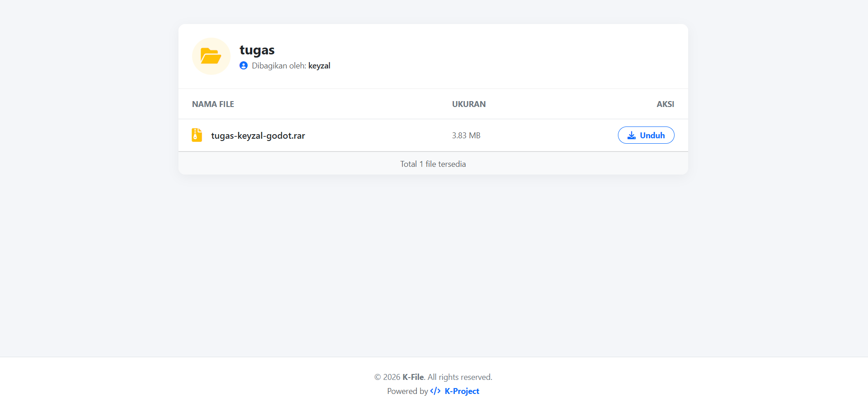The image size is (868, 408).
Task: Click the "All rights reserved." text
Action: coord(459,377)
